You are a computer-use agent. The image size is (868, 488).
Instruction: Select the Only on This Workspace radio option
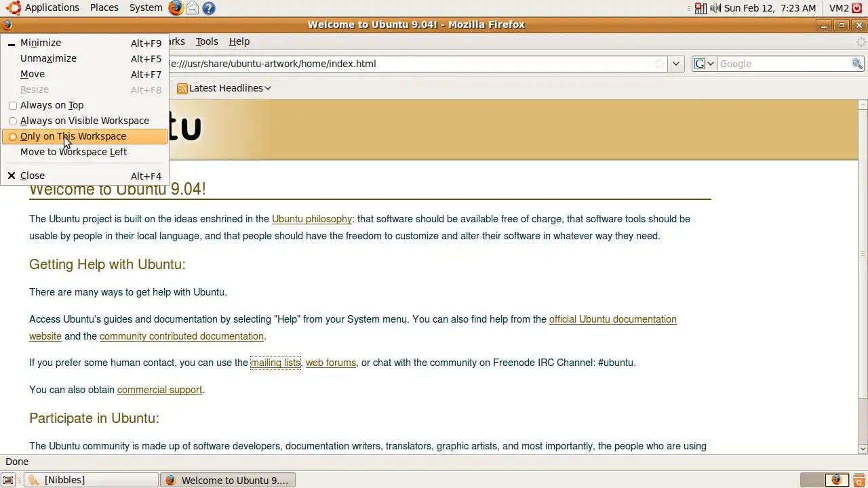click(x=13, y=137)
